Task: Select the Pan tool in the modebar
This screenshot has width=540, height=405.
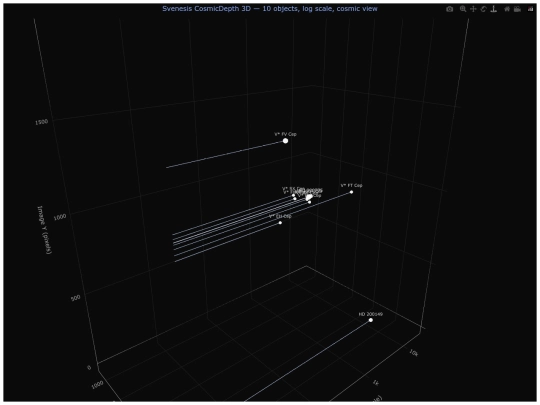Action: (x=474, y=9)
